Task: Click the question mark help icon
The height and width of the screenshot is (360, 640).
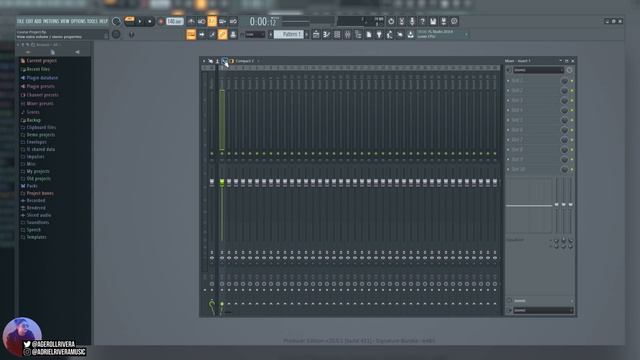Action: (422, 21)
